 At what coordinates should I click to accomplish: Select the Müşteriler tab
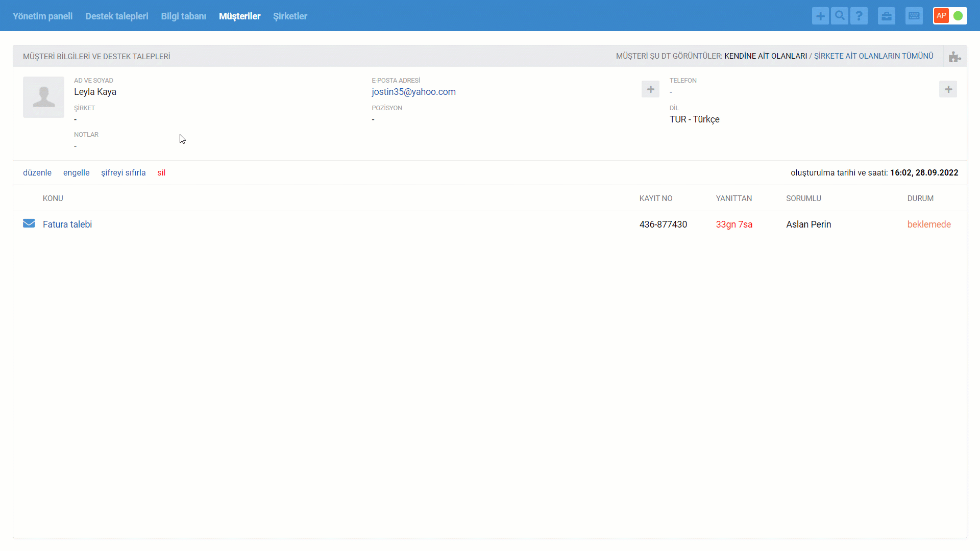pos(239,16)
